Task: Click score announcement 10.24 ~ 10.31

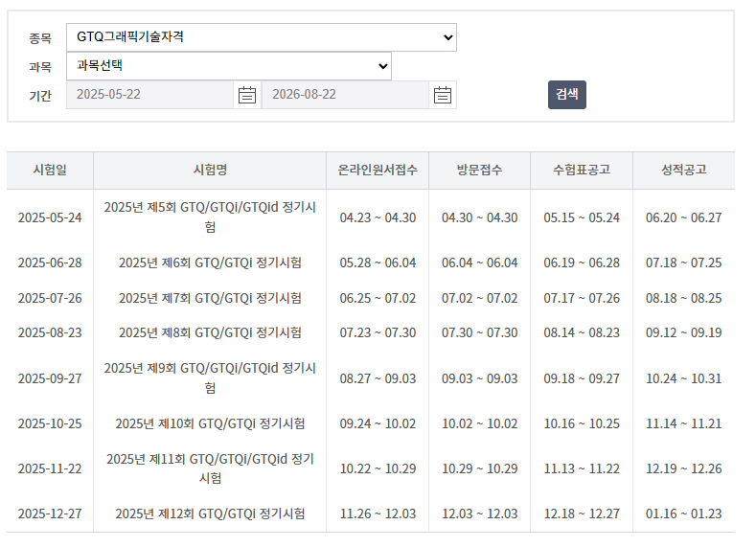Action: pos(684,378)
